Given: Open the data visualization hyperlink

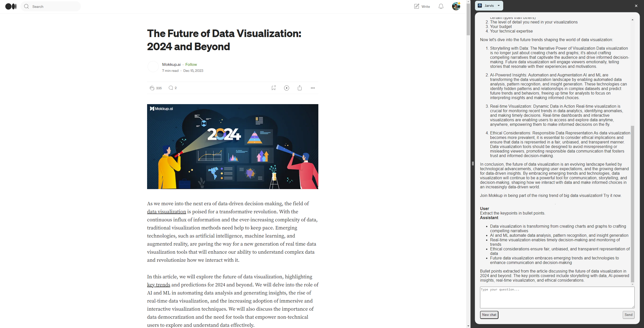Looking at the screenshot, I should 166,212.
